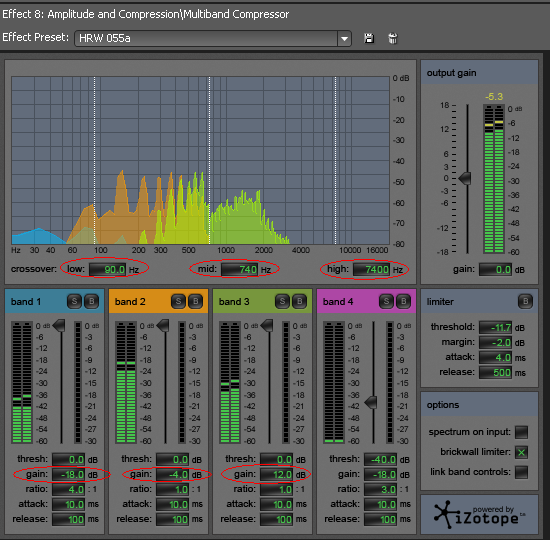Click band 1 thresh 0.0 field

click(x=68, y=459)
